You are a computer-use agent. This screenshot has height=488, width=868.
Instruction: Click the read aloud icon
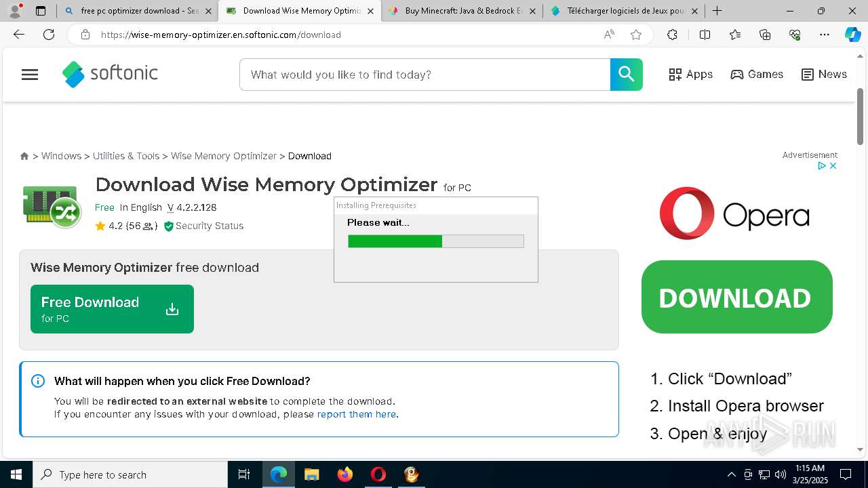click(609, 35)
